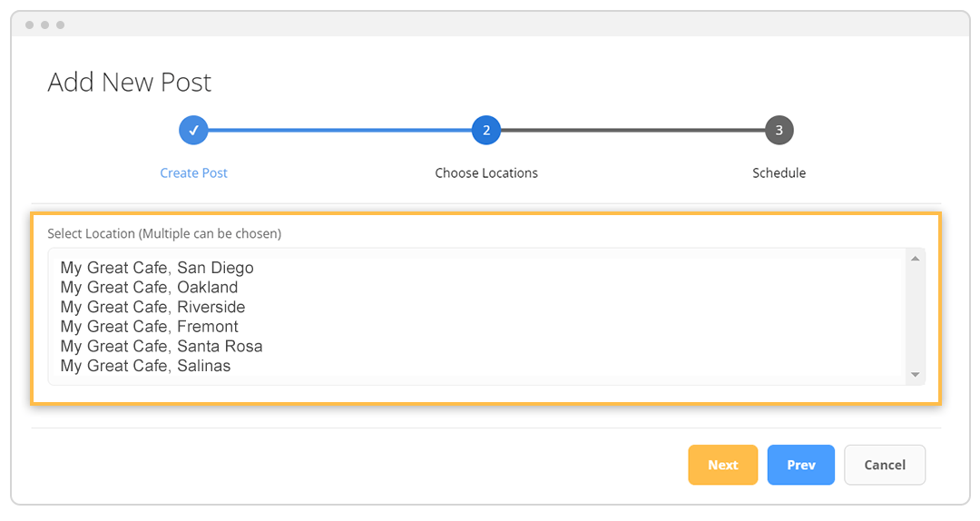The height and width of the screenshot is (521, 980).
Task: Click the step 2 circle indicator
Action: (486, 131)
